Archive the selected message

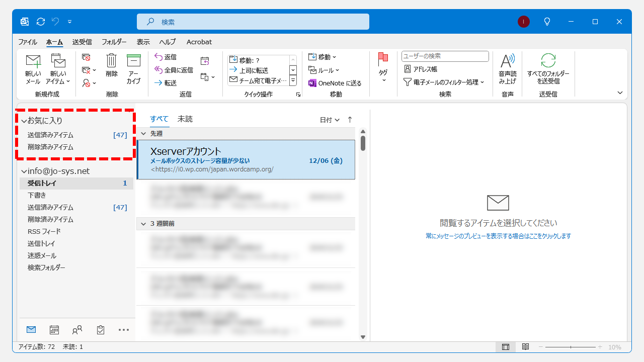pos(133,69)
